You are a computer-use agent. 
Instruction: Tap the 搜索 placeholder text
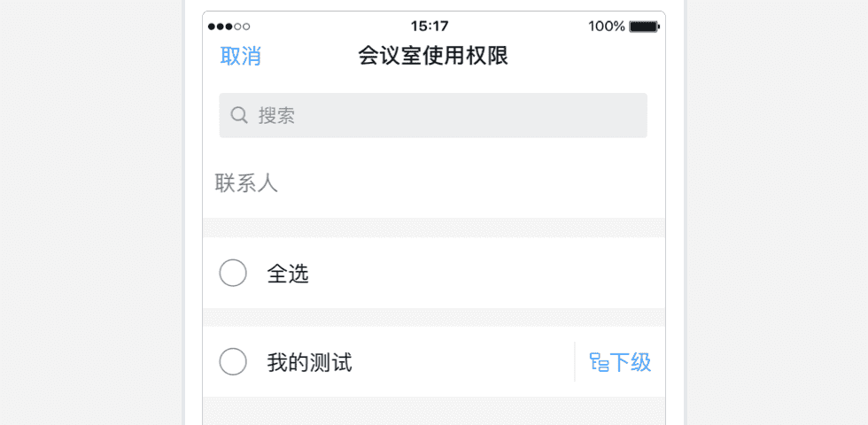pyautogui.click(x=276, y=115)
